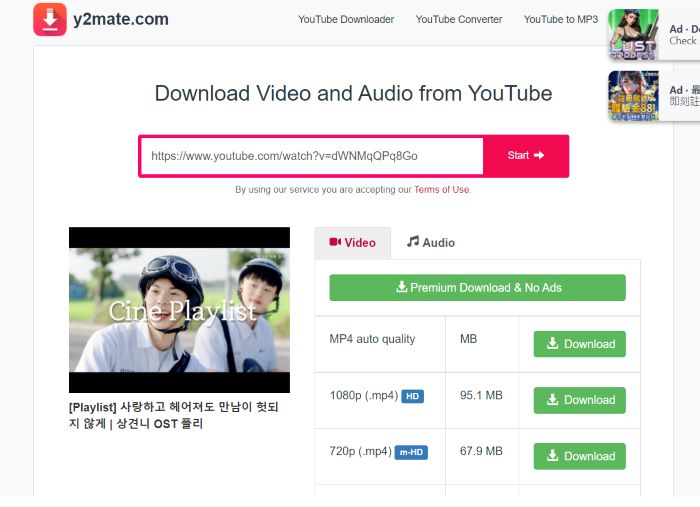Download the 720p (.mp4) version
This screenshot has height=507, width=700.
click(x=580, y=456)
